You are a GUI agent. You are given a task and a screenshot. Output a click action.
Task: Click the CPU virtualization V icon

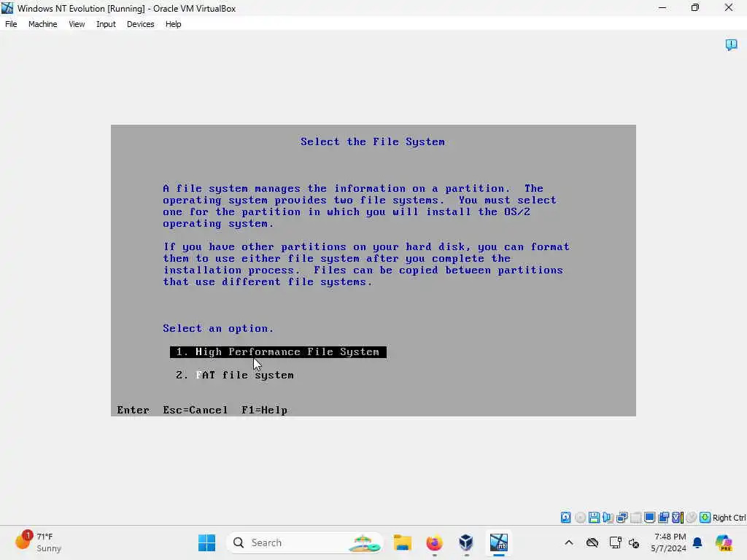[678, 518]
